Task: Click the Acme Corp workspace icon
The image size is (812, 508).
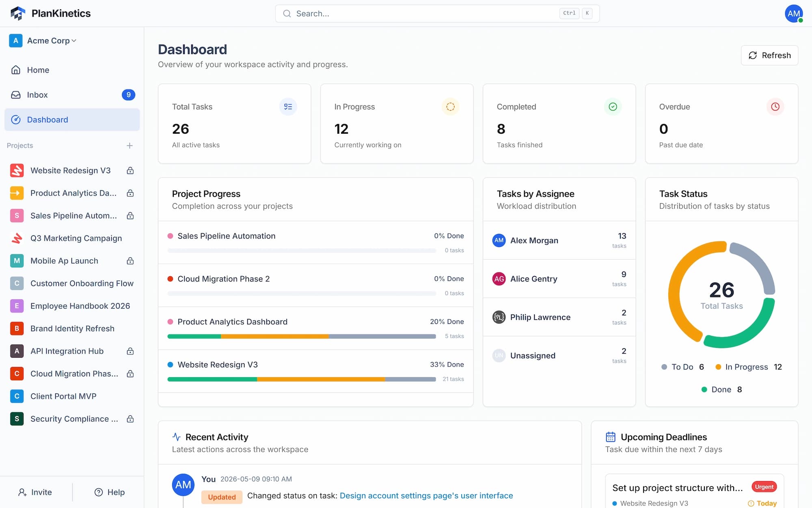Action: tap(15, 41)
